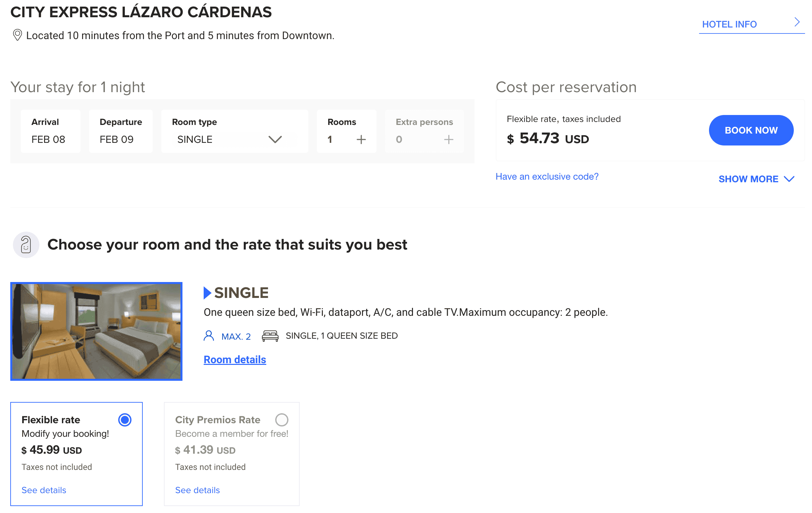Viewport: 812px width, 513px height.
Task: Open See details under City Premios Rate
Action: tap(197, 490)
